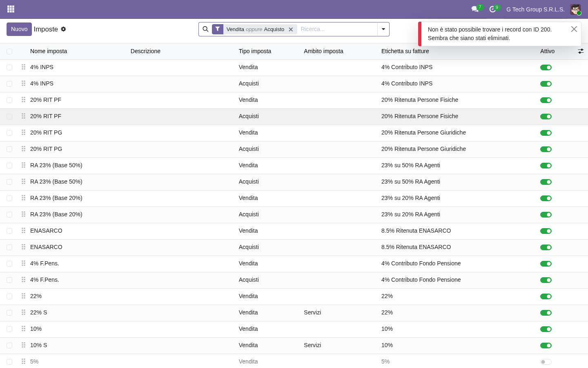Tick the select-all checkbox in header

coord(9,52)
